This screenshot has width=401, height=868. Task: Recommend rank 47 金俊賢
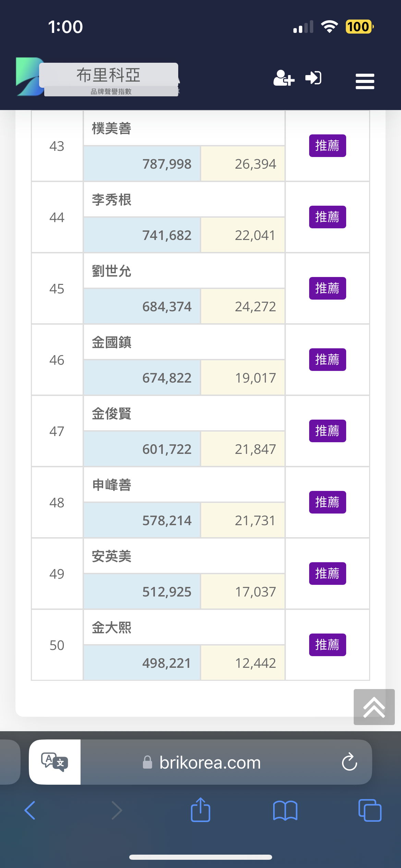[327, 431]
